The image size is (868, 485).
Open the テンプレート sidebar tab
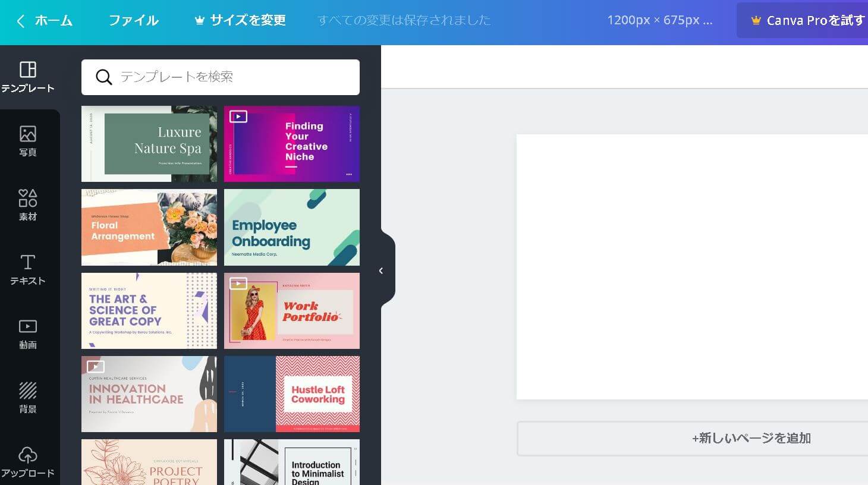click(28, 77)
